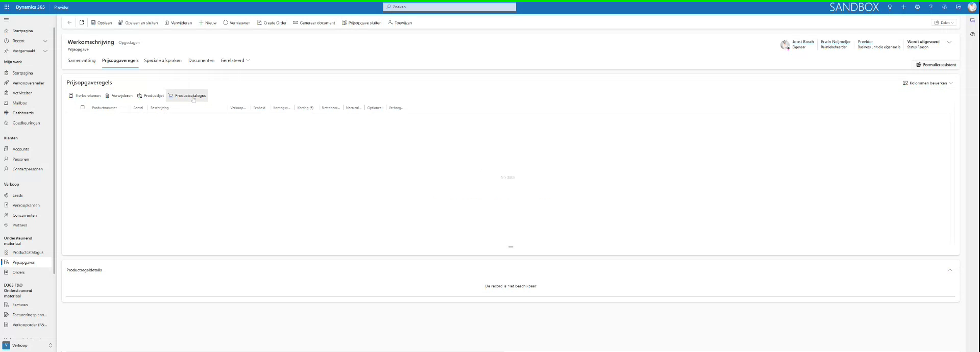Click the plus quick-create icon in top bar
Screen dimensions: 980x352
(903, 7)
